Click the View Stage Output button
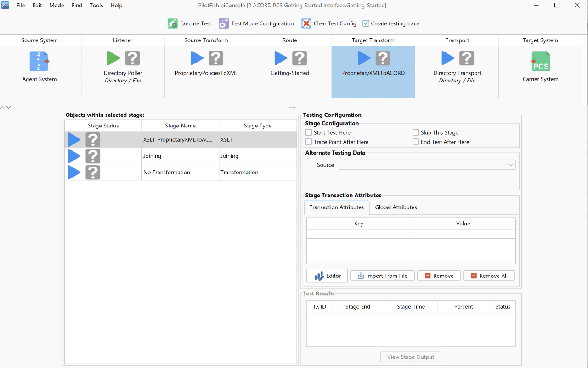The image size is (588, 368). point(411,357)
